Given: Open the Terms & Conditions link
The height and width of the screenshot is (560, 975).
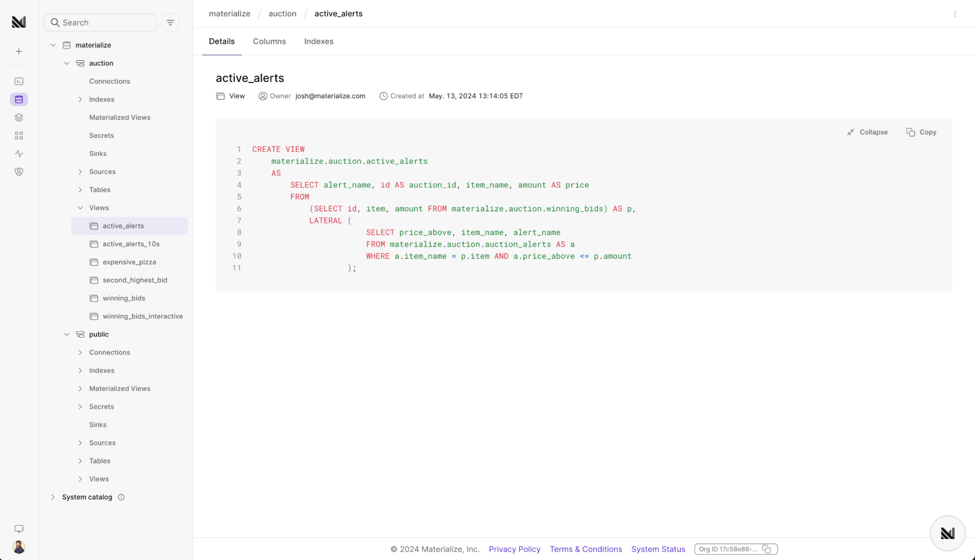Looking at the screenshot, I should (x=586, y=549).
